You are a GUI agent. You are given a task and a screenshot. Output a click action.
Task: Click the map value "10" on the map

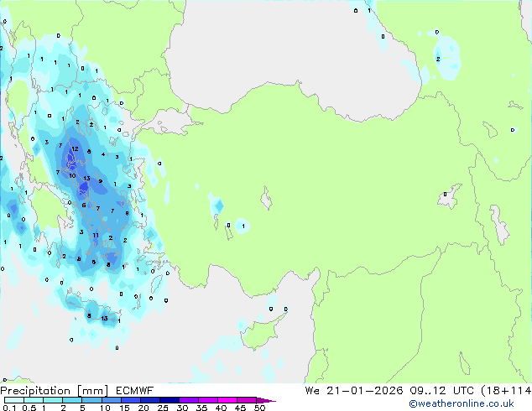(x=72, y=175)
